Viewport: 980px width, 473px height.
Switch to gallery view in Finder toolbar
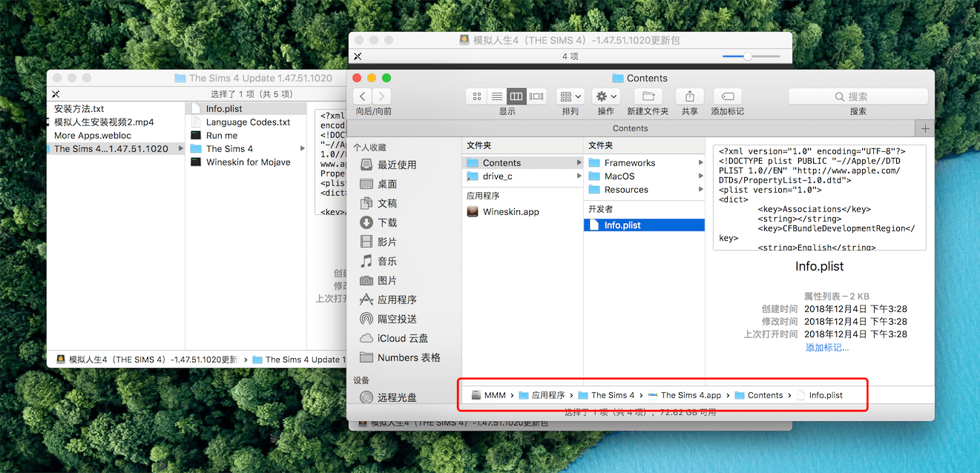(536, 96)
